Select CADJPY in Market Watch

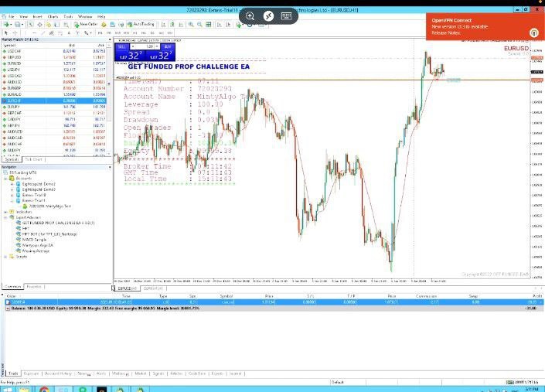point(54,119)
